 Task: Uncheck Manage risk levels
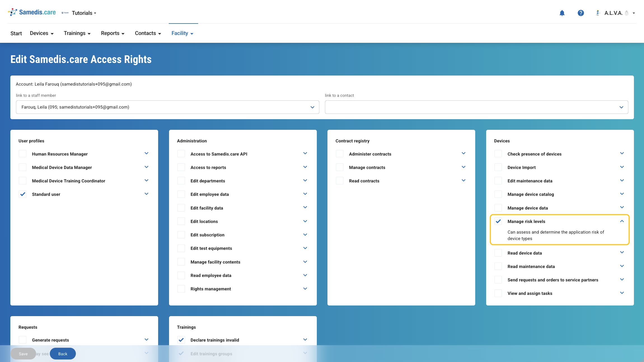pyautogui.click(x=498, y=221)
